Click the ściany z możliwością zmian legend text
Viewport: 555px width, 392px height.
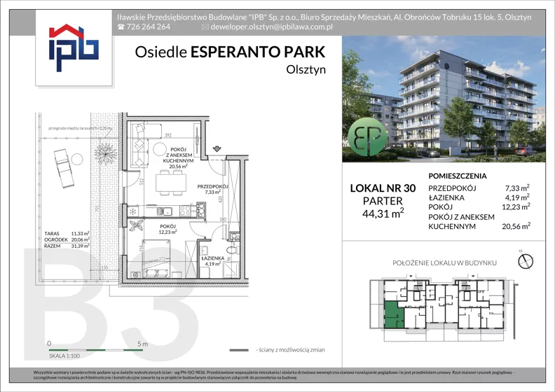290,350
